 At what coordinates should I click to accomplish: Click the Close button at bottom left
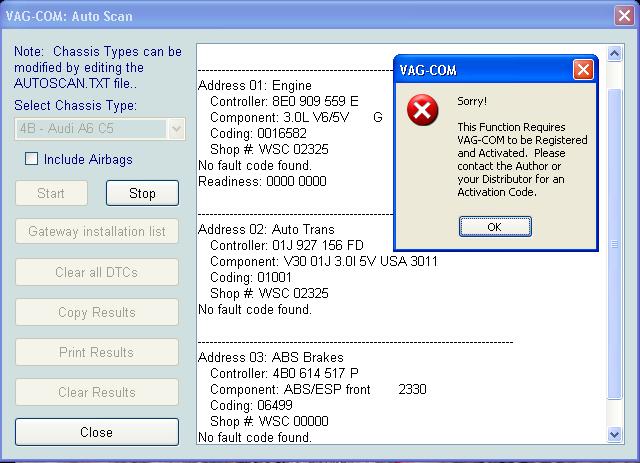tap(97, 432)
